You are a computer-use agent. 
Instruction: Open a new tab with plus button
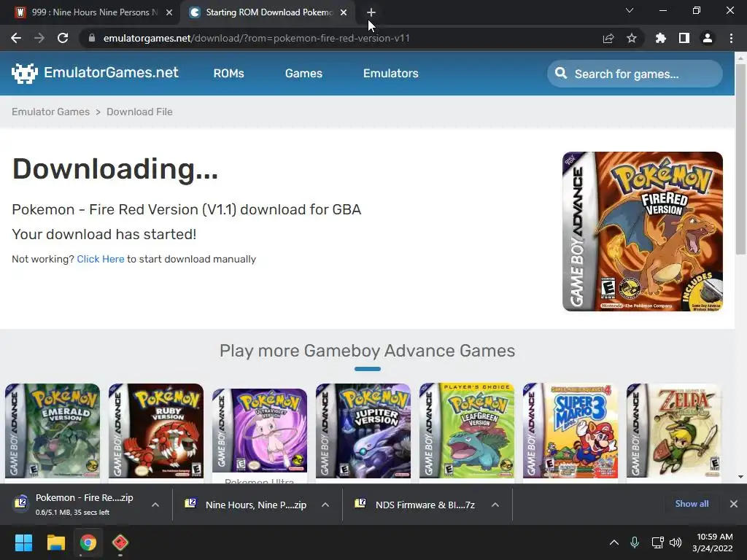[371, 12]
